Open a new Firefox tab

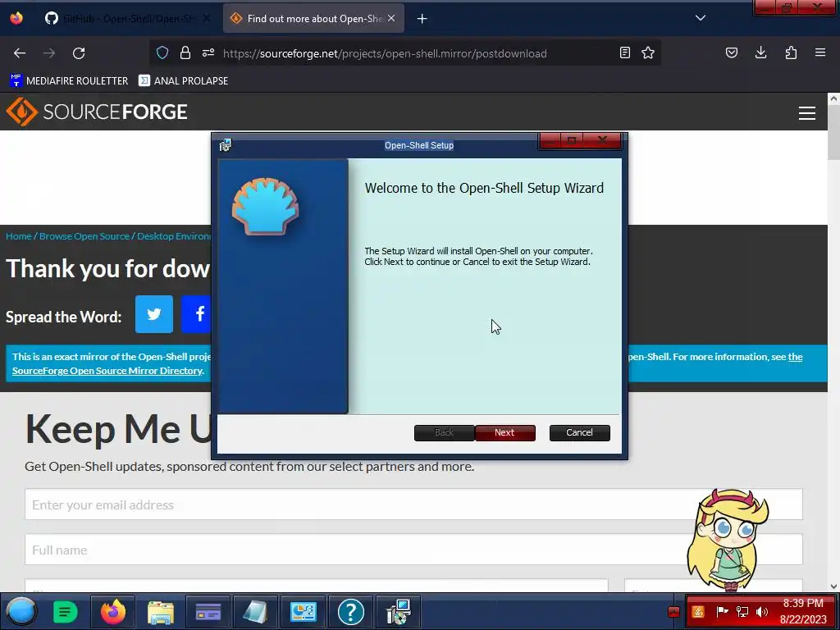pos(422,19)
